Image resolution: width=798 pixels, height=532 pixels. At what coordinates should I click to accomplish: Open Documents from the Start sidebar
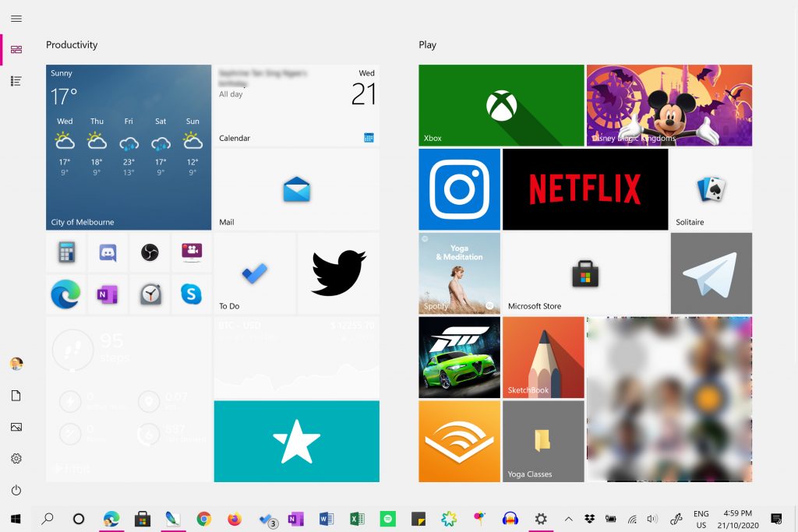16,396
